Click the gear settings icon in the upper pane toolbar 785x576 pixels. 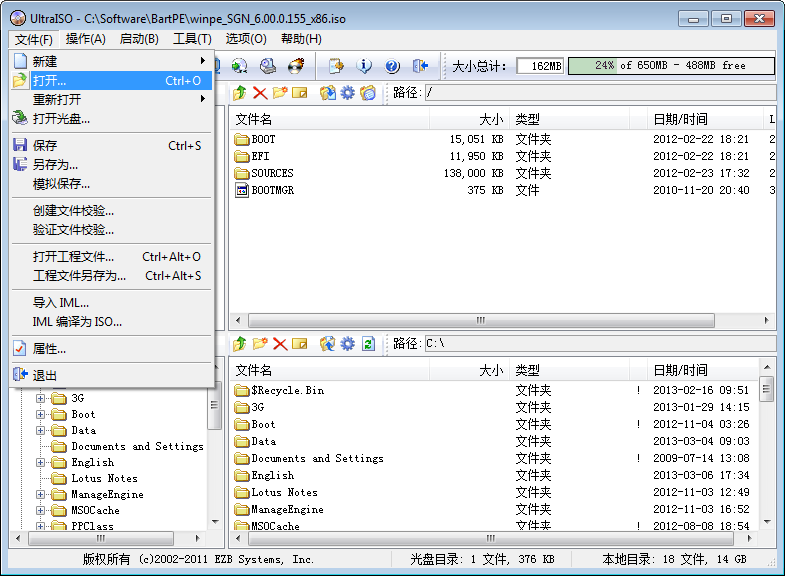point(347,93)
